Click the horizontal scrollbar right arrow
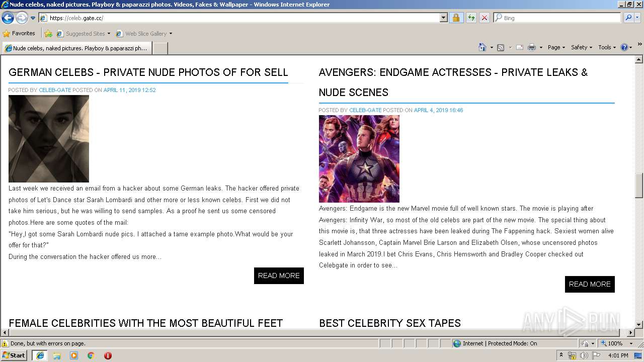644x362 pixels. click(630, 333)
